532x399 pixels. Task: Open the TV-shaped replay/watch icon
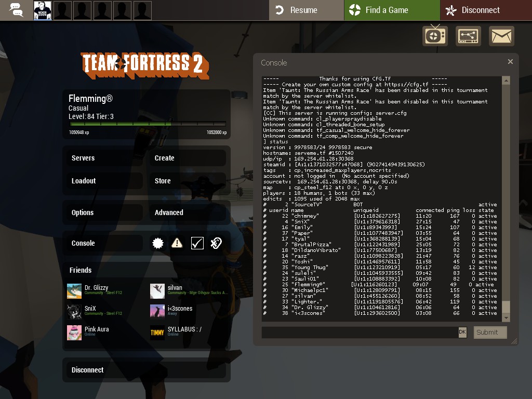[435, 36]
